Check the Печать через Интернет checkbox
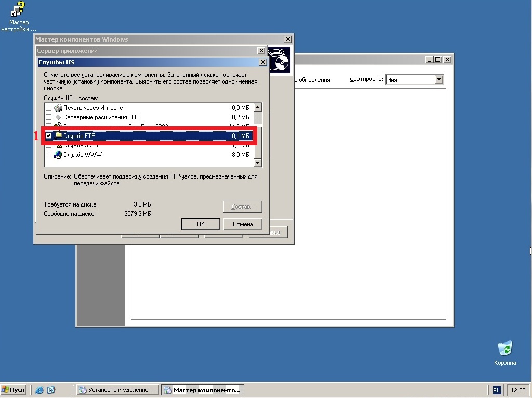 (48, 108)
